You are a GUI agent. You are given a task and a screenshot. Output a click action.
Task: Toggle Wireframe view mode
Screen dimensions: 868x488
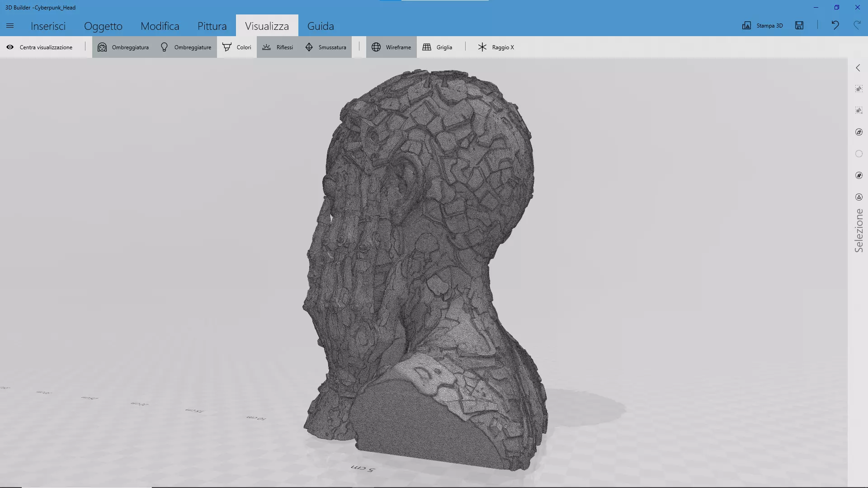(392, 47)
